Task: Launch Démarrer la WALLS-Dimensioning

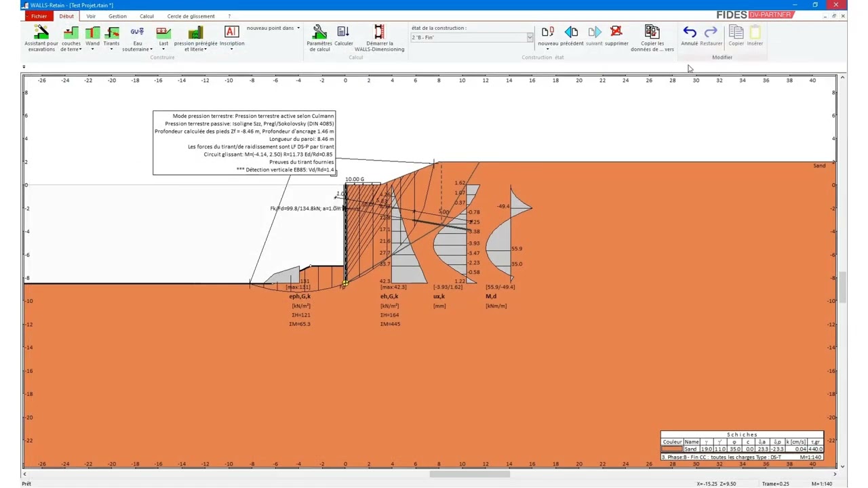Action: tap(379, 39)
